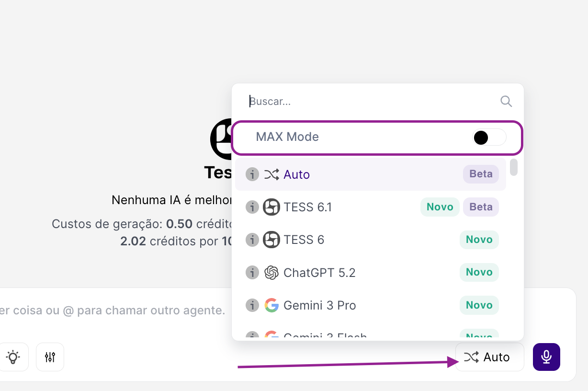This screenshot has width=588, height=391.
Task: Click the Beta badge on Auto row
Action: [x=481, y=174]
